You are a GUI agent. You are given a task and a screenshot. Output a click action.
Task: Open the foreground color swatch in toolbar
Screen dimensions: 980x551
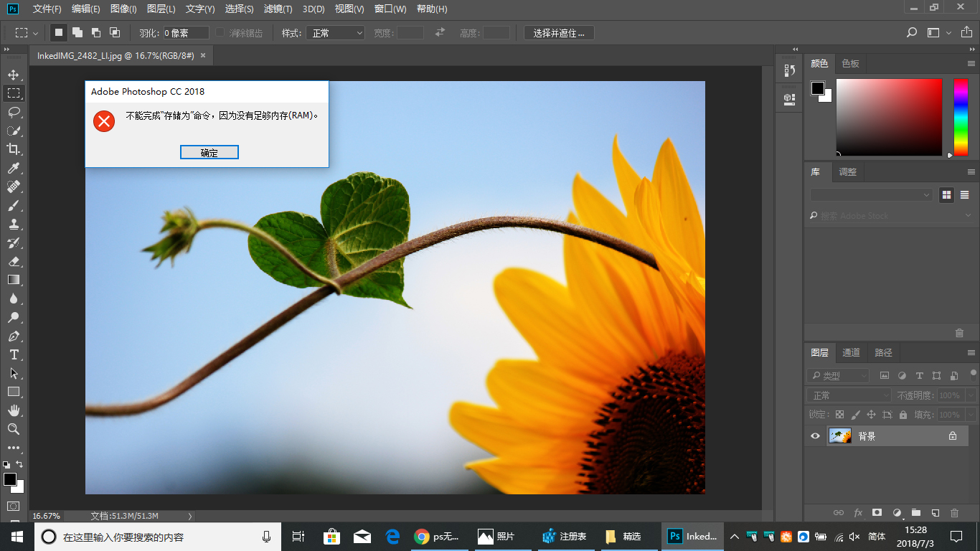[10, 479]
